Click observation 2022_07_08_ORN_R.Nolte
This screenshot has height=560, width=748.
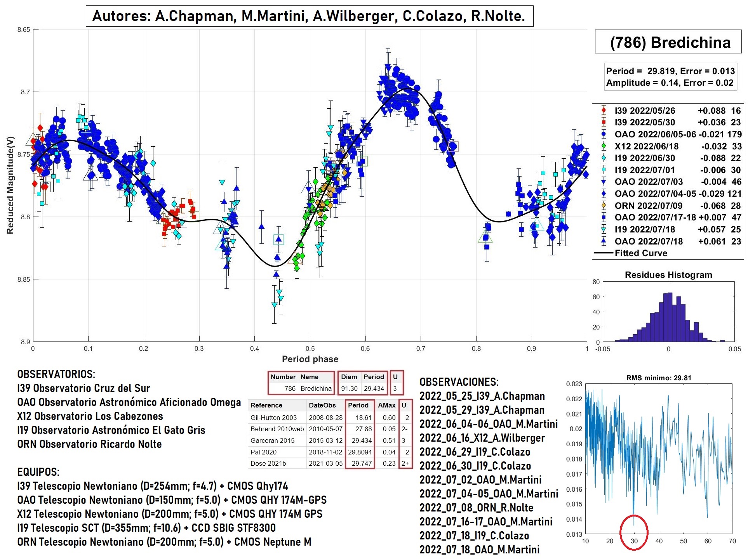tap(477, 508)
